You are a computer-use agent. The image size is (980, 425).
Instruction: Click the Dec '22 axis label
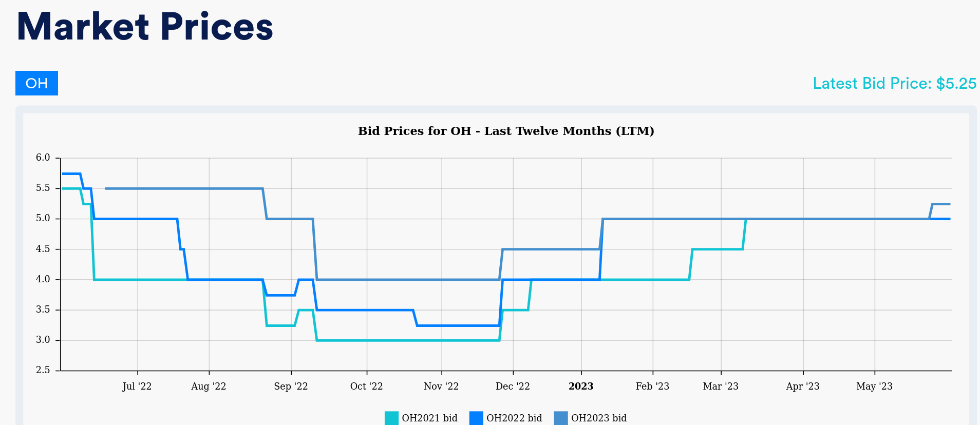tap(513, 386)
